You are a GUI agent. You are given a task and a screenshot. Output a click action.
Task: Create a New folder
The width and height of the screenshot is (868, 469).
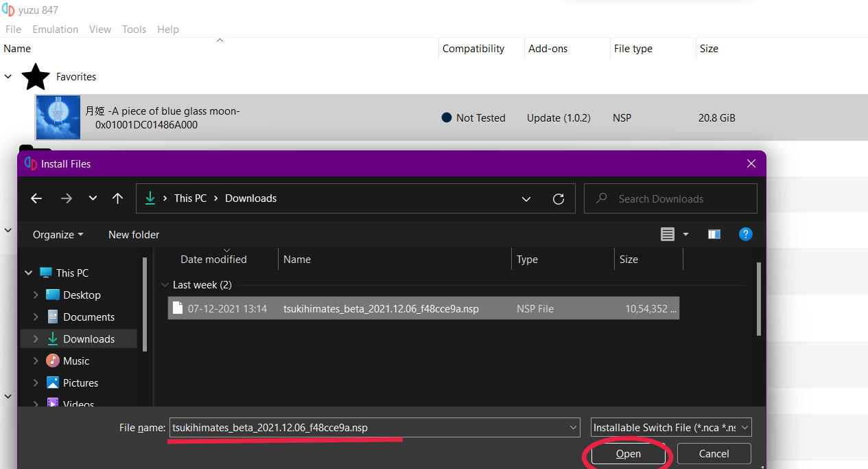point(134,235)
